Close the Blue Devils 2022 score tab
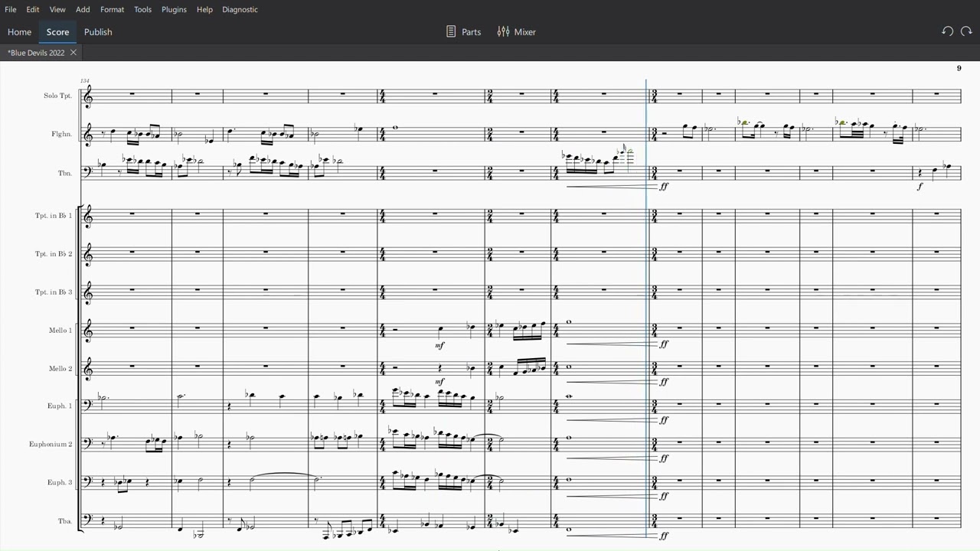The image size is (980, 551). tap(73, 52)
